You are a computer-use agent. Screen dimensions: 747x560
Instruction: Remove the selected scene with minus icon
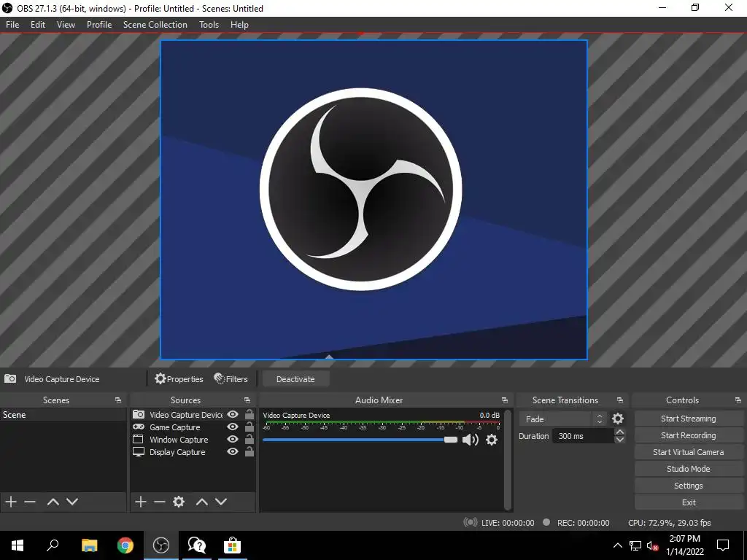(30, 502)
